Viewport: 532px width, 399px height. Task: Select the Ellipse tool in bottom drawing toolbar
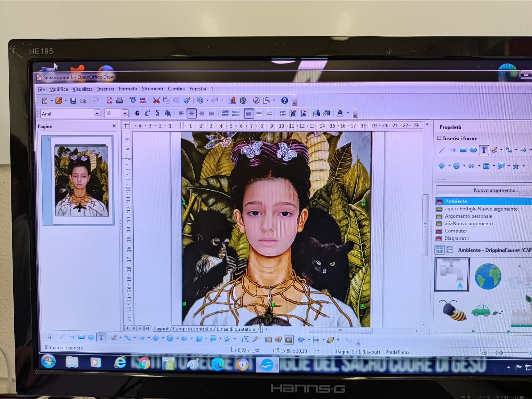click(x=91, y=337)
